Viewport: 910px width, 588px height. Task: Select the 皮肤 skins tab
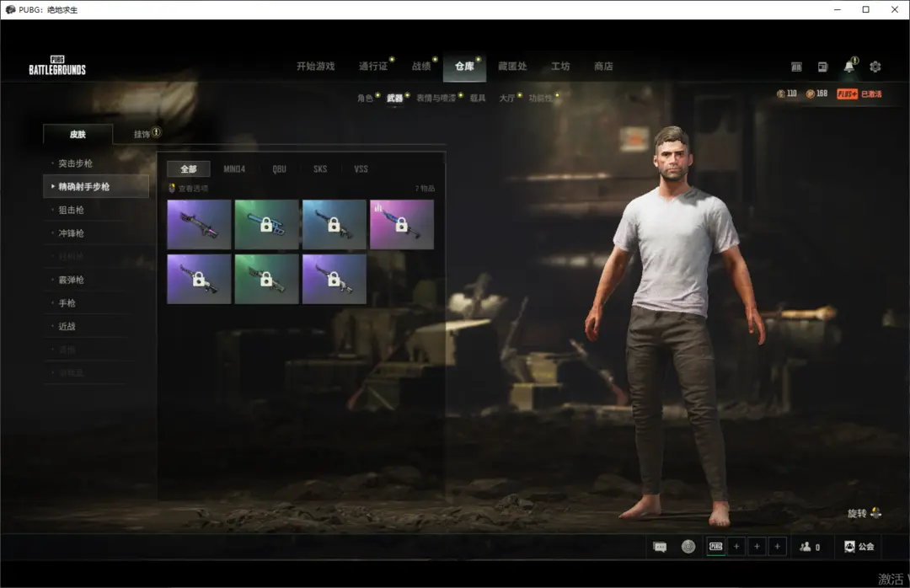(78, 134)
